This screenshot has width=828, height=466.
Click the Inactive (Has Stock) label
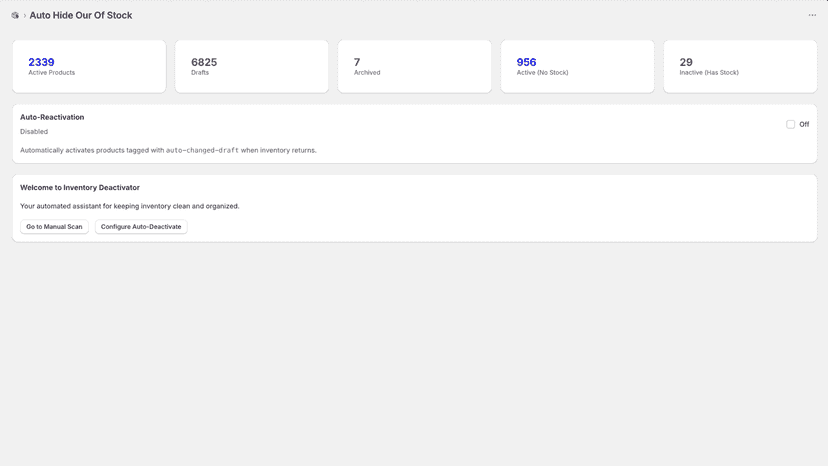point(709,73)
